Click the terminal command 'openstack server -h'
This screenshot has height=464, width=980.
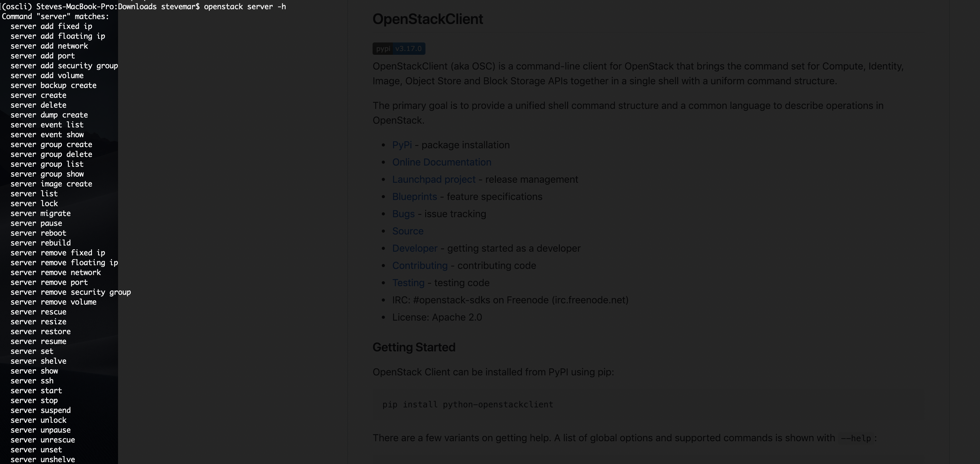tap(245, 6)
